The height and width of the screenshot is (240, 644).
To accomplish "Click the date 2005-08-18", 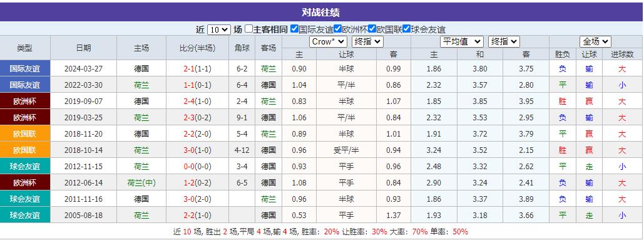I will click(83, 216).
